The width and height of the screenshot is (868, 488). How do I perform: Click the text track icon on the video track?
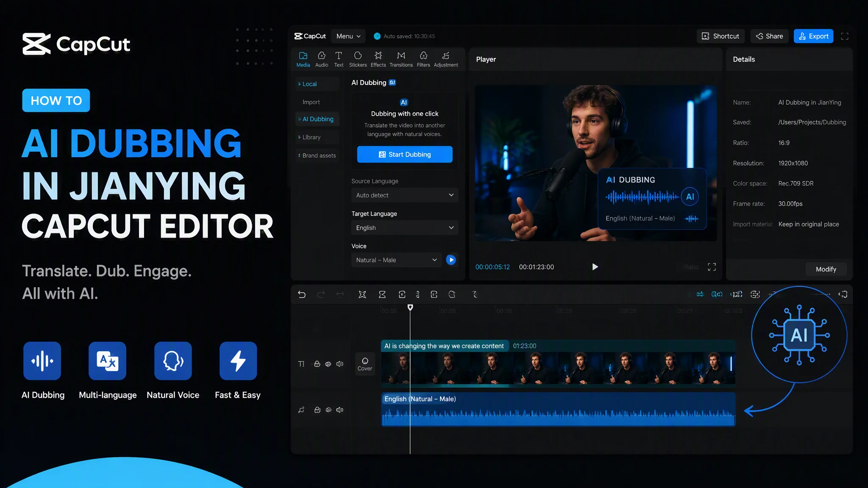coord(301,364)
